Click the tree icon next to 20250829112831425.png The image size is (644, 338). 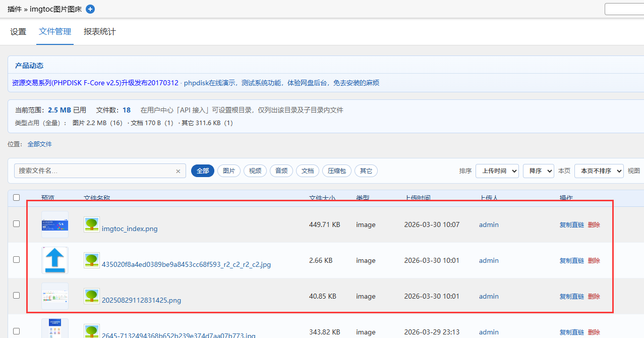coord(91,296)
